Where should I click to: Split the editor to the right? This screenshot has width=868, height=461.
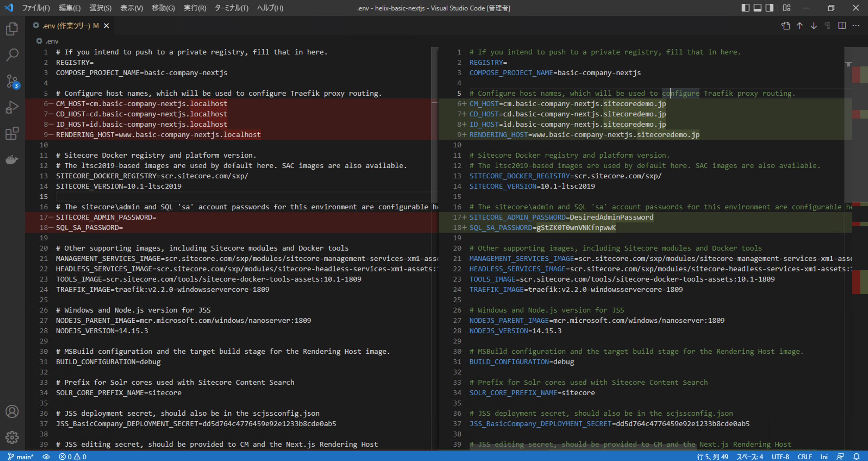pyautogui.click(x=842, y=26)
